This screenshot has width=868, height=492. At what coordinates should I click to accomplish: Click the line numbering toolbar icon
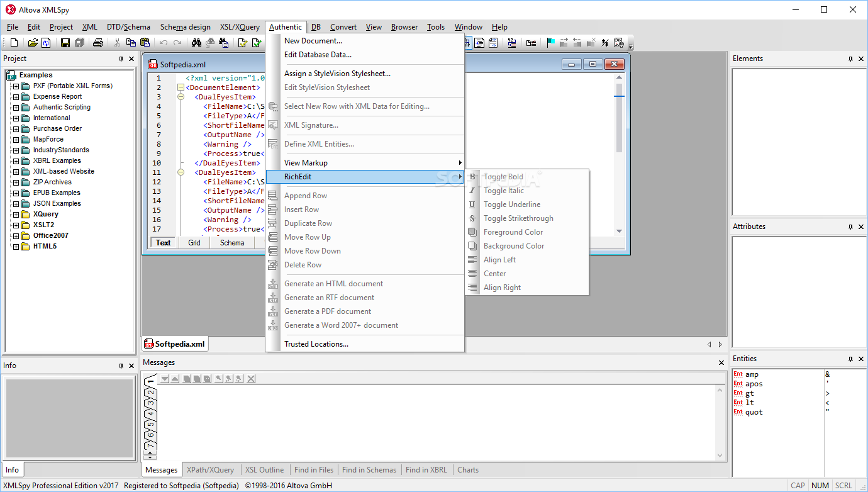[511, 43]
